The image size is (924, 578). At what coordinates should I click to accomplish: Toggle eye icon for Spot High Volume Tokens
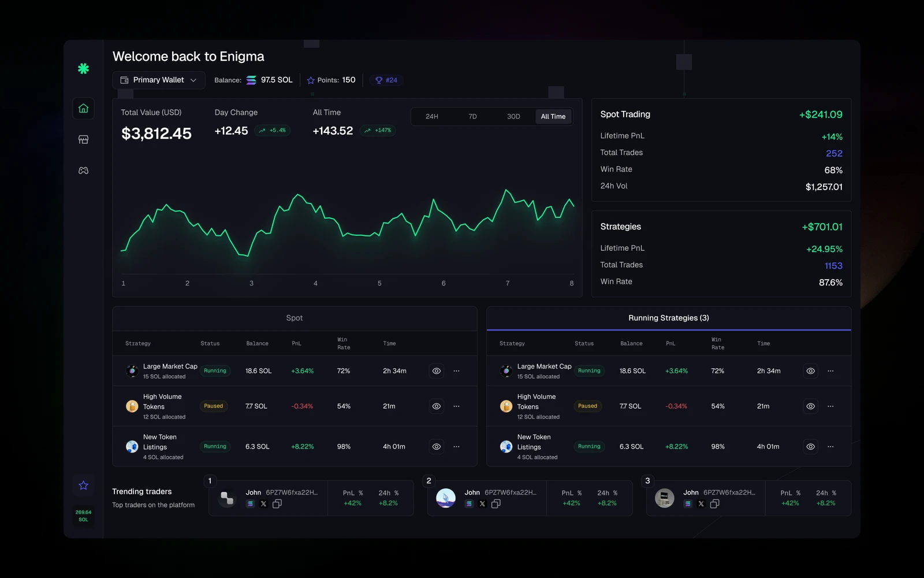pyautogui.click(x=437, y=406)
